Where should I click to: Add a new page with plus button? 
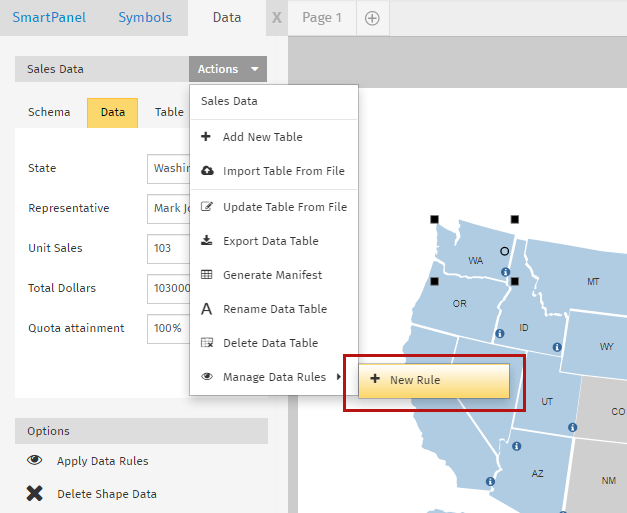[372, 18]
